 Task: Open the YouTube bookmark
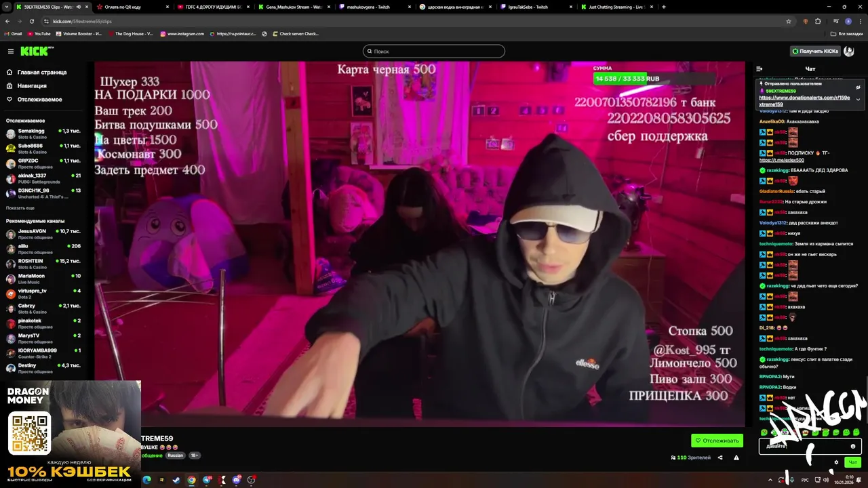point(39,34)
